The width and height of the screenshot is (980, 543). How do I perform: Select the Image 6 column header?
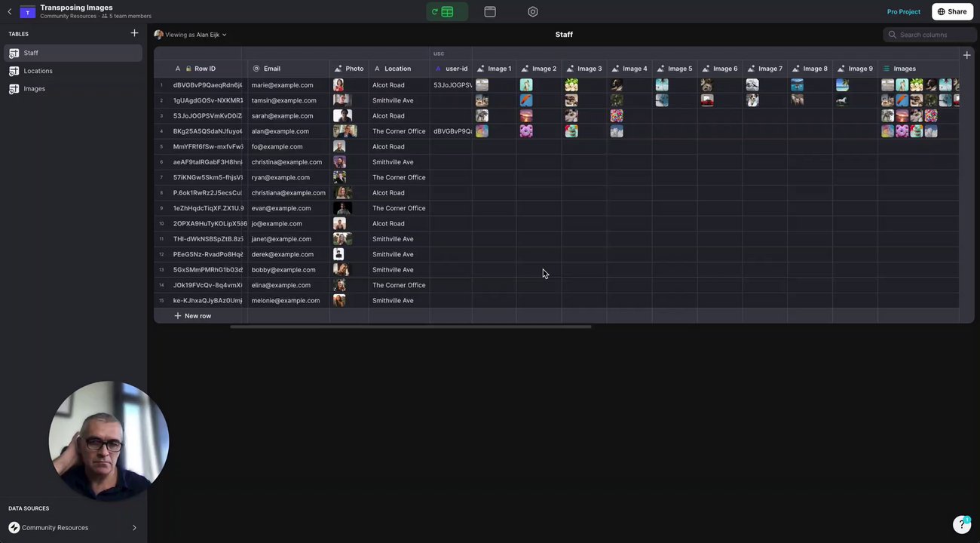(720, 69)
